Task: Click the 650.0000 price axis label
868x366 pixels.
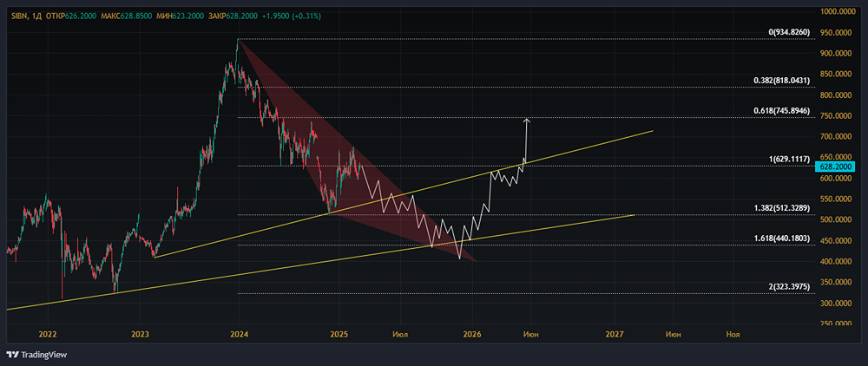Action: tap(837, 158)
